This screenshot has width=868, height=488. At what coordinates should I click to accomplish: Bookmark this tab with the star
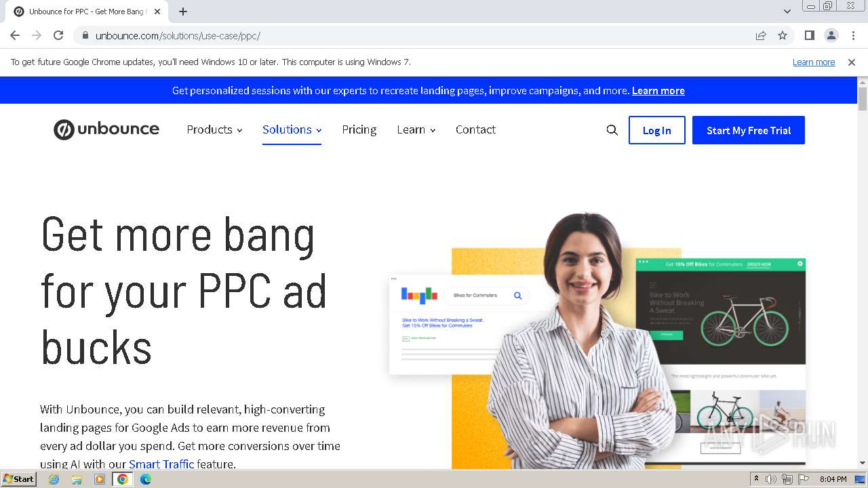pyautogui.click(x=783, y=35)
